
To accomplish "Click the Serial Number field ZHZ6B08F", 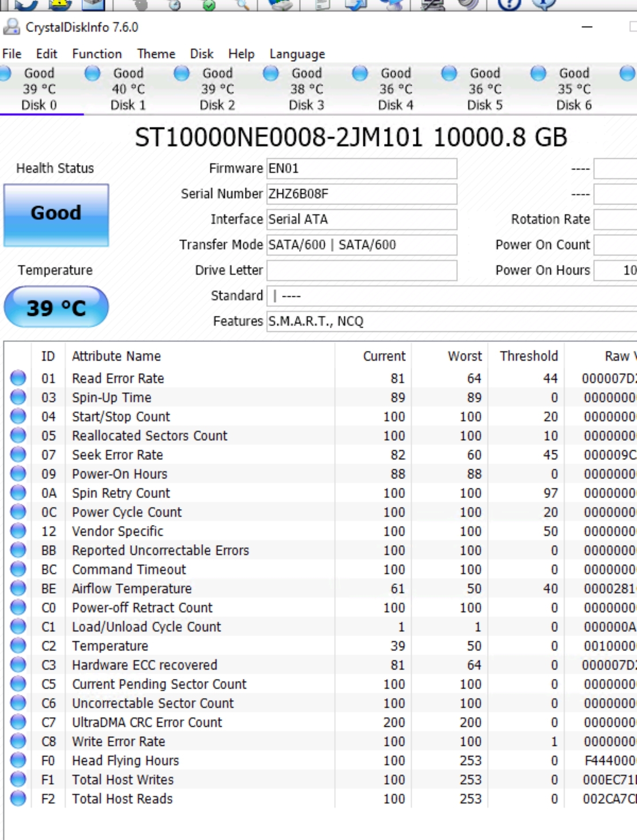I will pyautogui.click(x=361, y=194).
